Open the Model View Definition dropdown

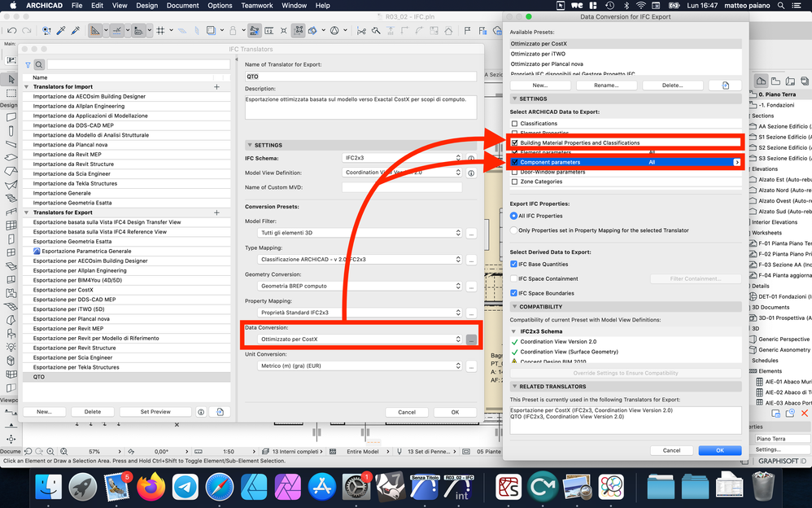[402, 172]
